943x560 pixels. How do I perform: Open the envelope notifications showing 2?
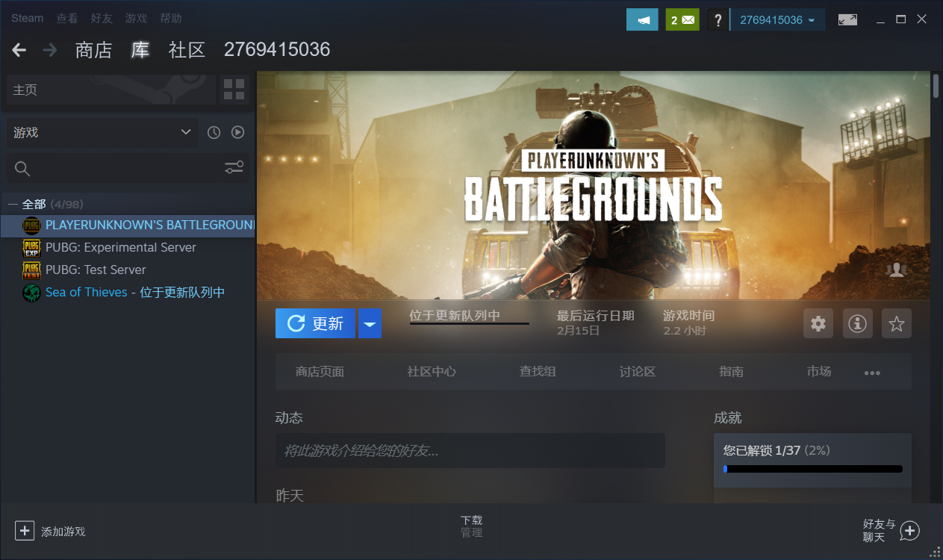[x=682, y=19]
